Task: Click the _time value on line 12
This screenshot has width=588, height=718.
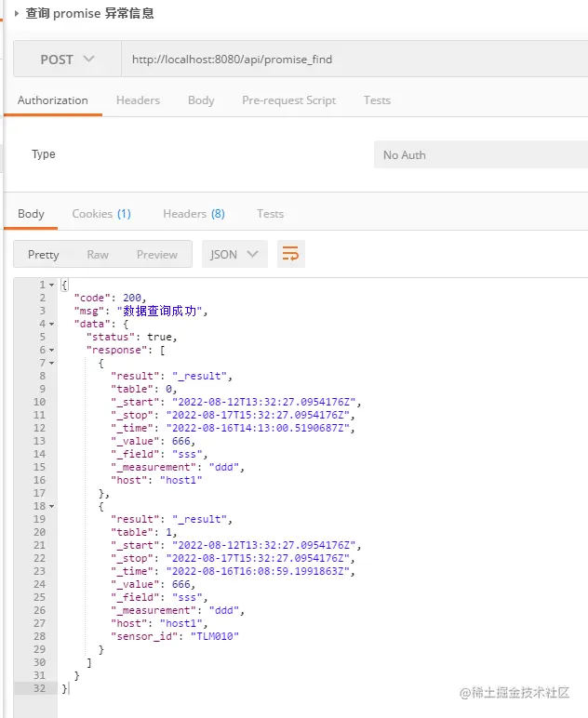Action: 258,428
